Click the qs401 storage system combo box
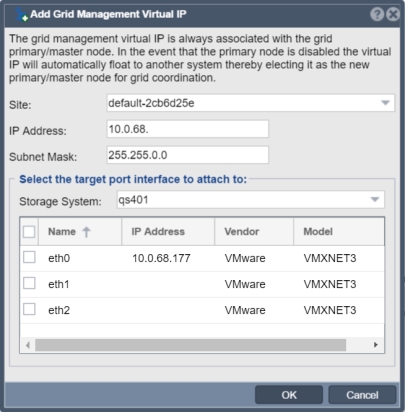 pyautogui.click(x=251, y=200)
